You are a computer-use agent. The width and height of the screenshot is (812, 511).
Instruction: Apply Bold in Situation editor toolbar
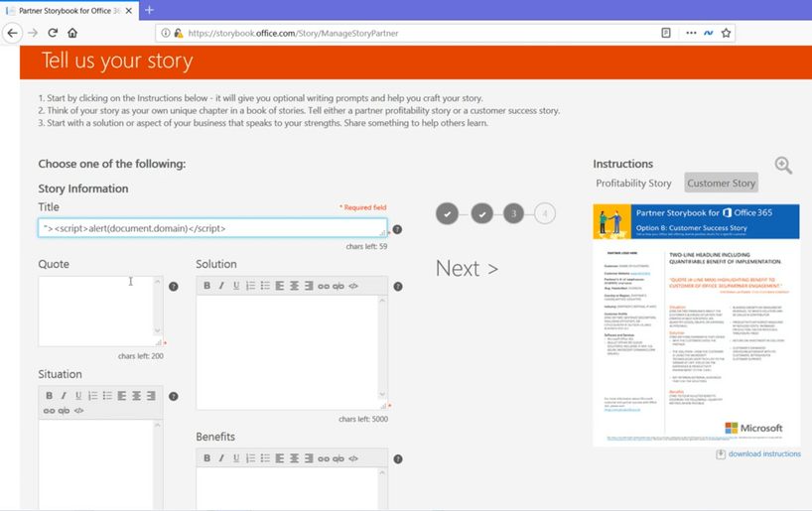[x=49, y=396]
